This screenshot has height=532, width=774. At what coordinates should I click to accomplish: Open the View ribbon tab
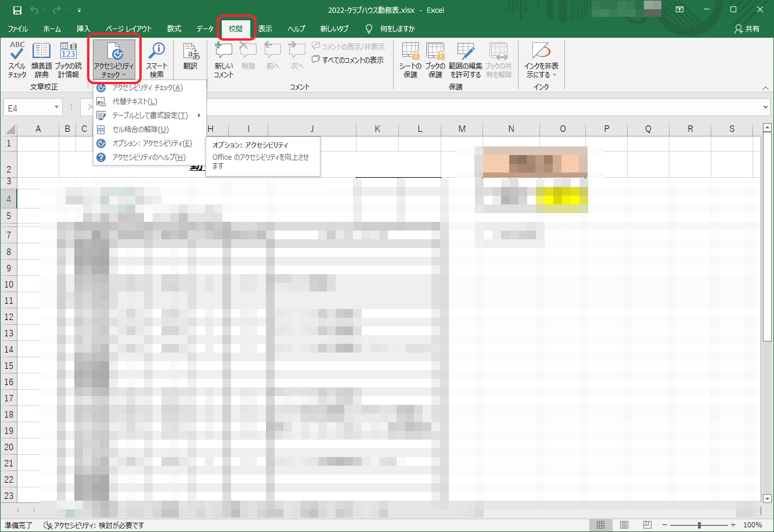click(265, 28)
